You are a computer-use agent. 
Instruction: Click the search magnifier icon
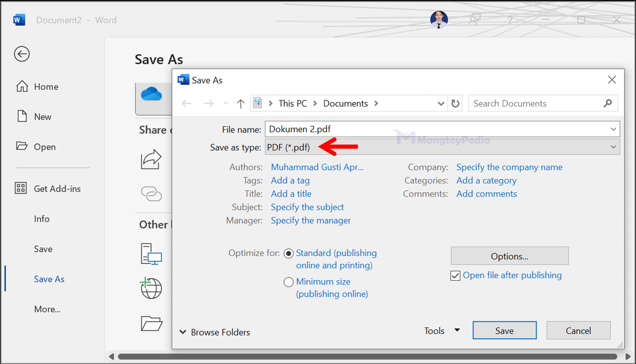(608, 103)
